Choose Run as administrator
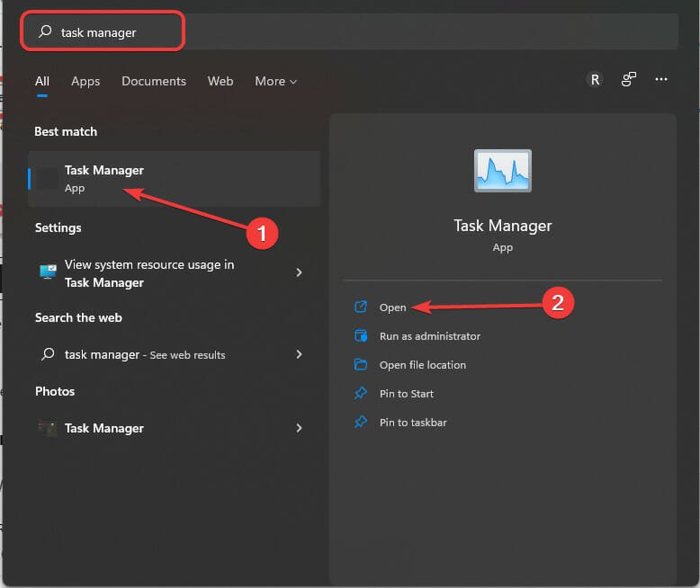700x588 pixels. (429, 336)
